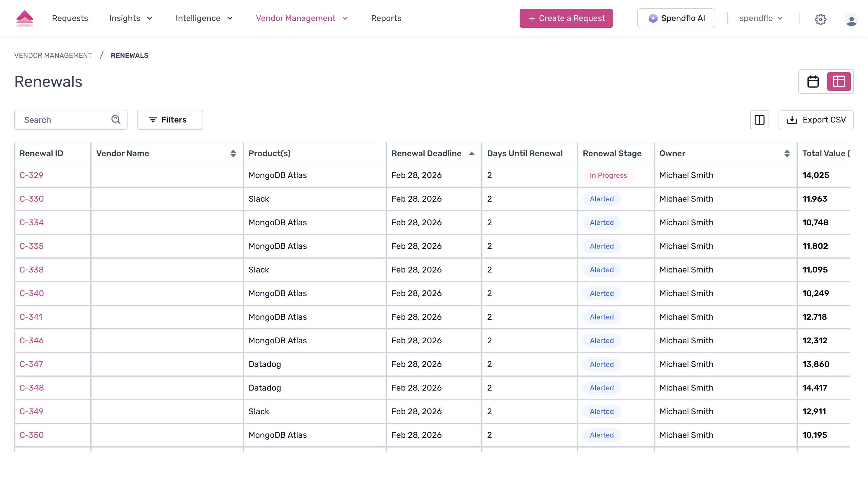The width and height of the screenshot is (868, 493).
Task: Click the Create a Request button
Action: pyautogui.click(x=566, y=18)
